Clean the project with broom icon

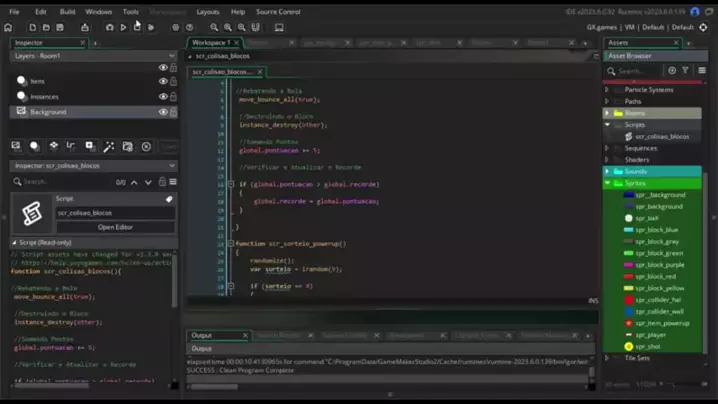pos(151,27)
